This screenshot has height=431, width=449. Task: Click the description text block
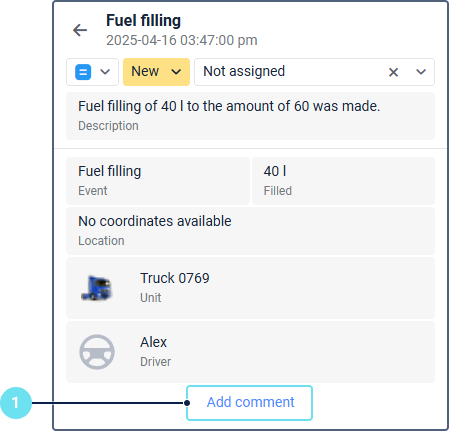[x=250, y=116]
